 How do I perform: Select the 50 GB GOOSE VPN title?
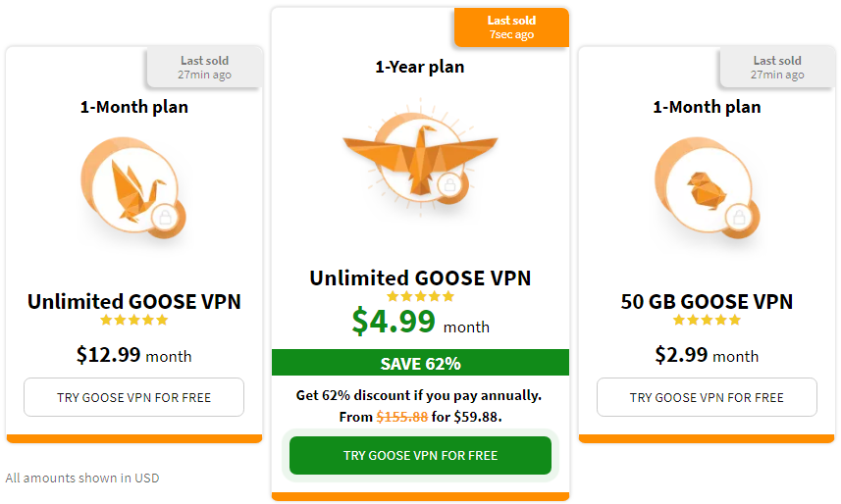707,302
